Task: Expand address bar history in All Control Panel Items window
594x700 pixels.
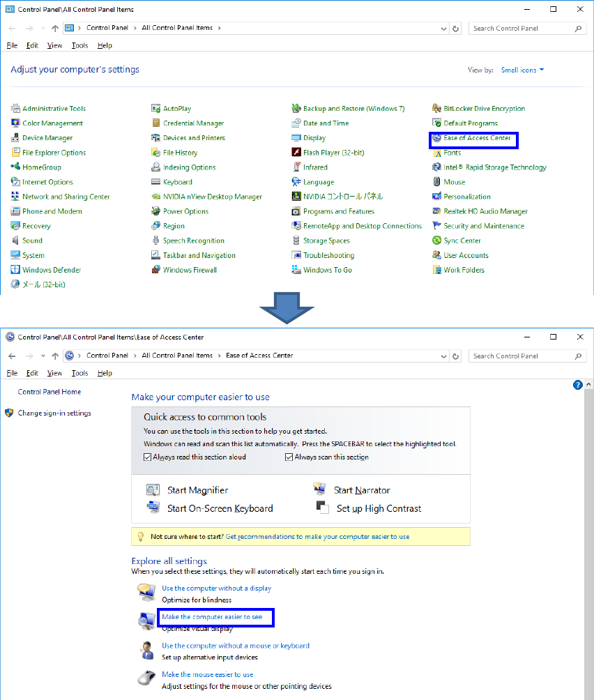Action: tap(443, 29)
